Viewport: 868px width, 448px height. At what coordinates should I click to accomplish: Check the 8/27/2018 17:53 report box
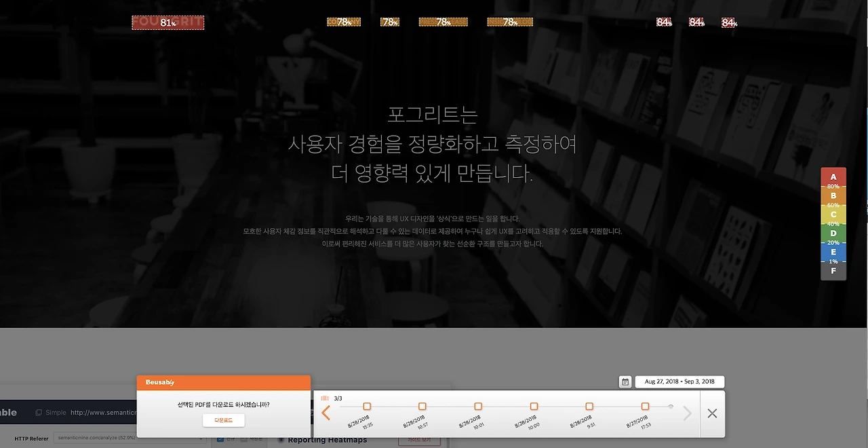coord(645,407)
